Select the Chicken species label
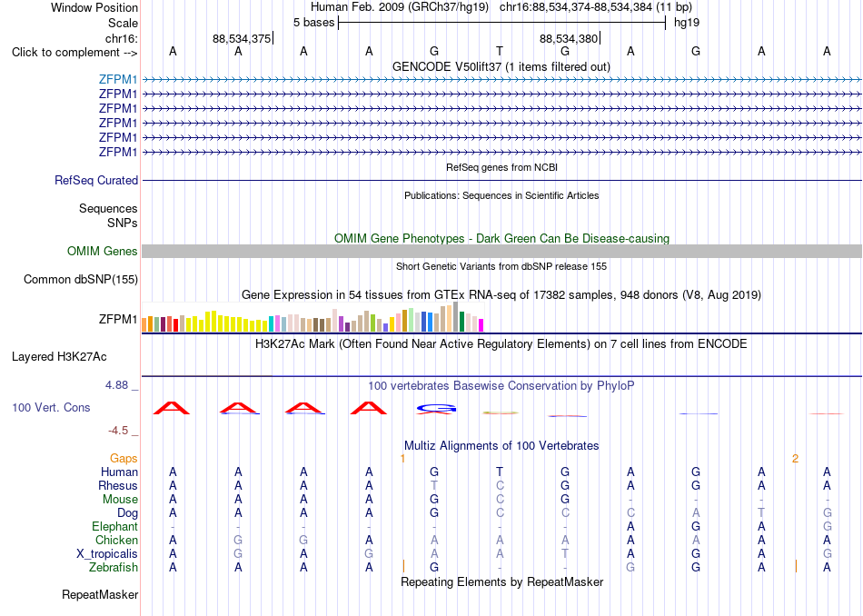 [x=116, y=540]
